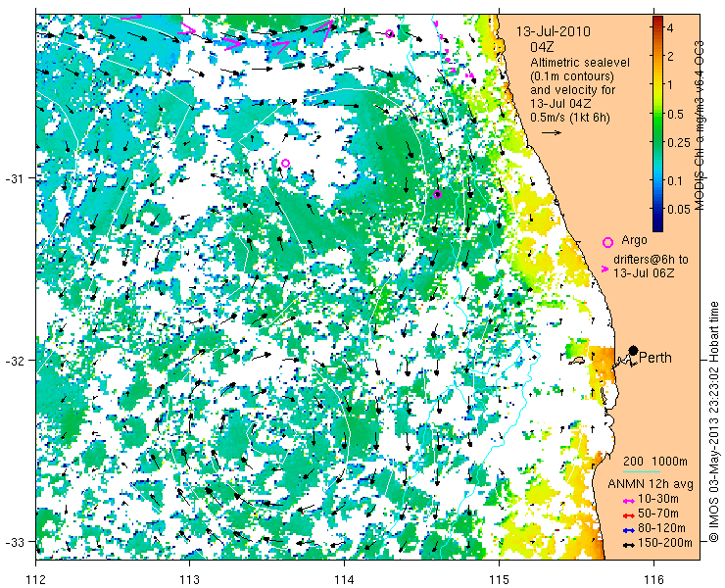Click longitude axis label '113'

(x=189, y=579)
